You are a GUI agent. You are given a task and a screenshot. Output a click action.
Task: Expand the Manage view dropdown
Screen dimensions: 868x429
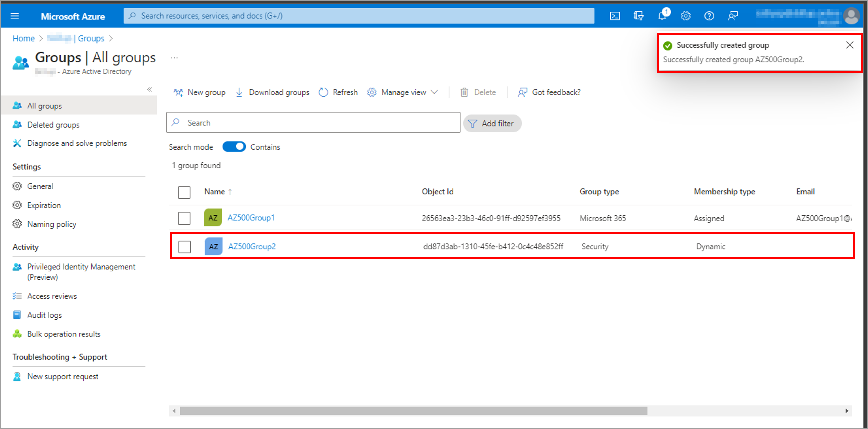[402, 92]
